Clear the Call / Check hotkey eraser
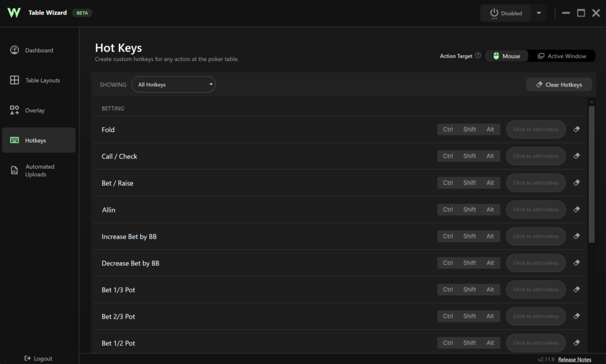606x364 pixels. [576, 156]
